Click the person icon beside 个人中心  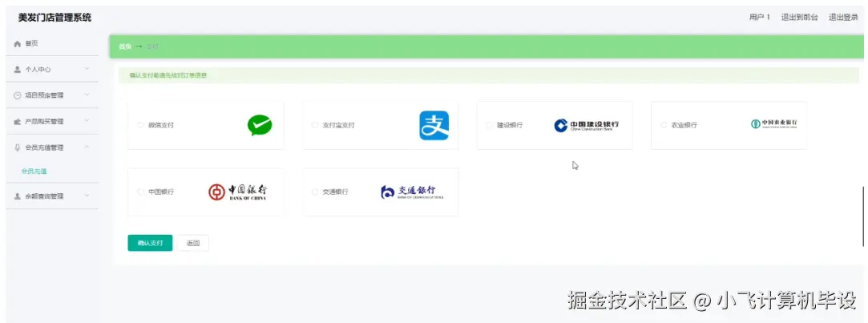[x=17, y=69]
